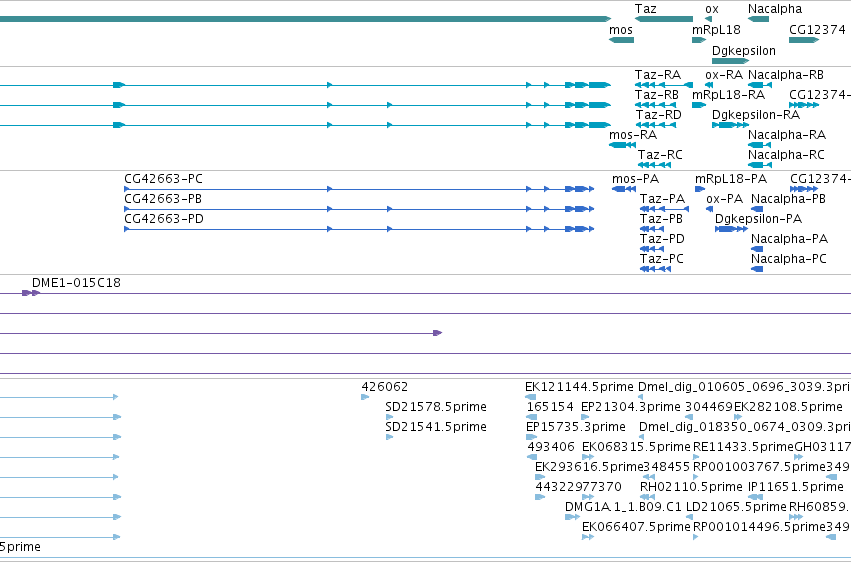The height and width of the screenshot is (562, 851).
Task: Select EST 348455
Action: coord(666,468)
